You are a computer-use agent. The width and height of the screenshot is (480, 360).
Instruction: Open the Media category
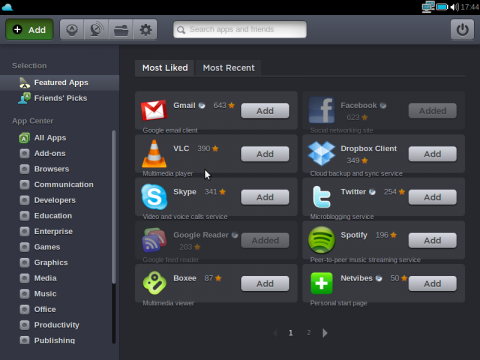[x=45, y=278]
